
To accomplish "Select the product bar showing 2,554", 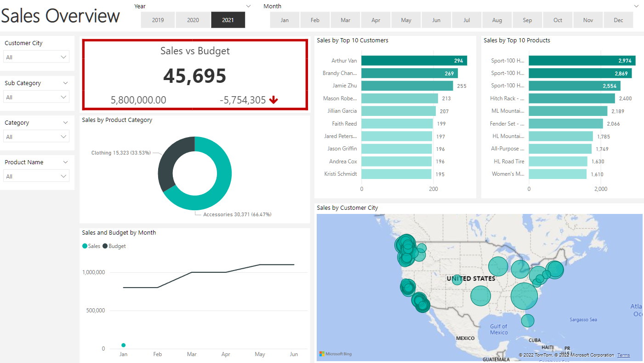I will 575,86.
